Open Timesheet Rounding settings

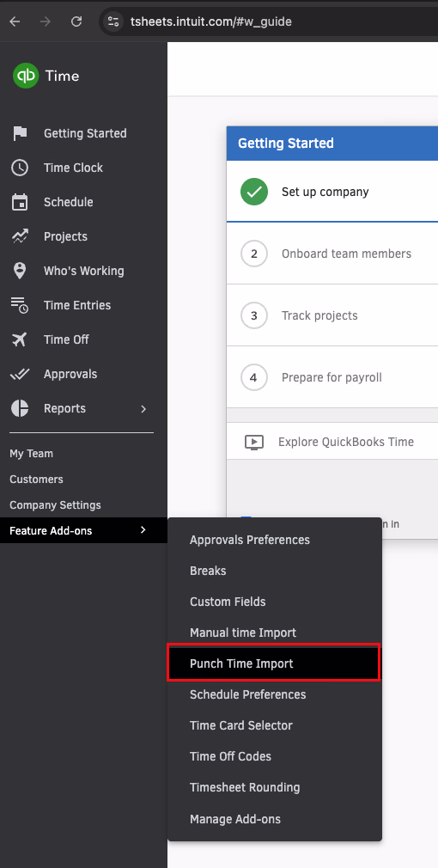point(275,788)
